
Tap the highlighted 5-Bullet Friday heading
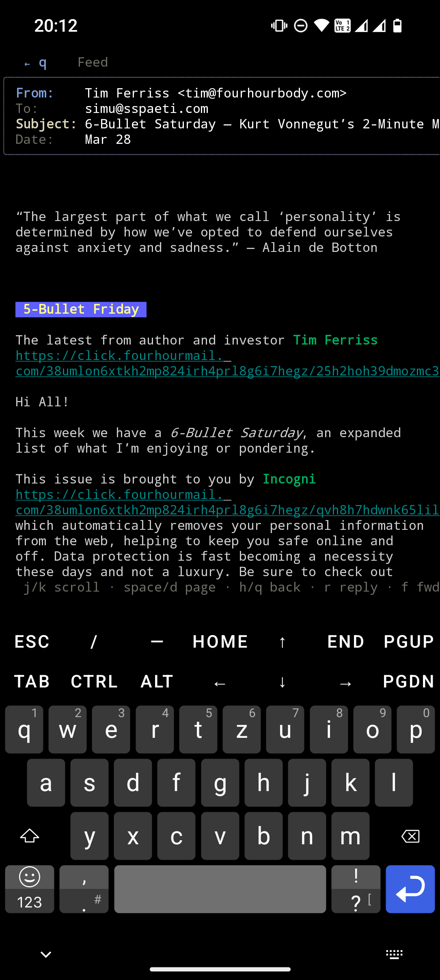click(81, 310)
